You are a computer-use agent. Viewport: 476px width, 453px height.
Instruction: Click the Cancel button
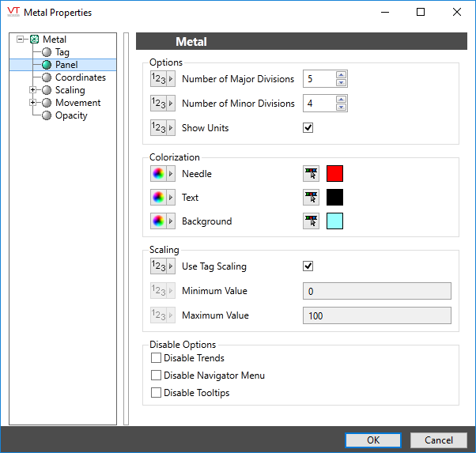click(x=439, y=440)
